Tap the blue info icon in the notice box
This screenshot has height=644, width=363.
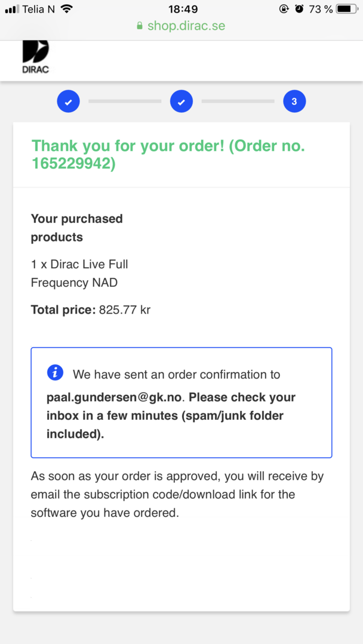pos(55,373)
